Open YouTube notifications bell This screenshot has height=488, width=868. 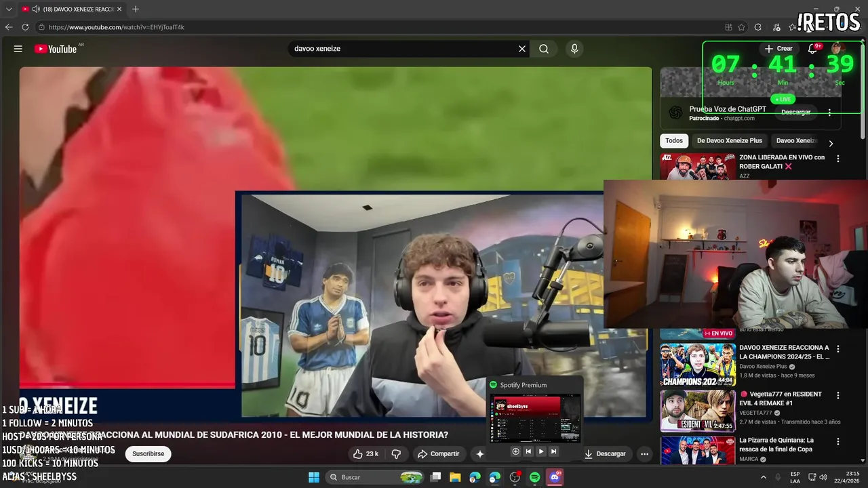tap(812, 49)
